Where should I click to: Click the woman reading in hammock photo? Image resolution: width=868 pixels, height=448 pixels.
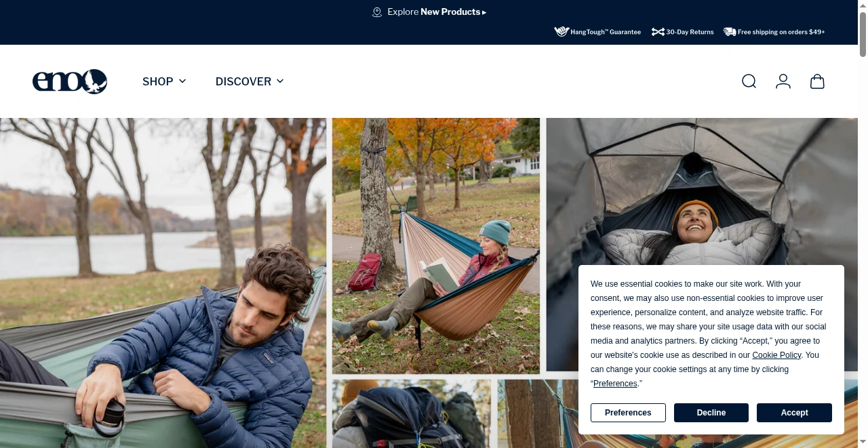coord(436,246)
